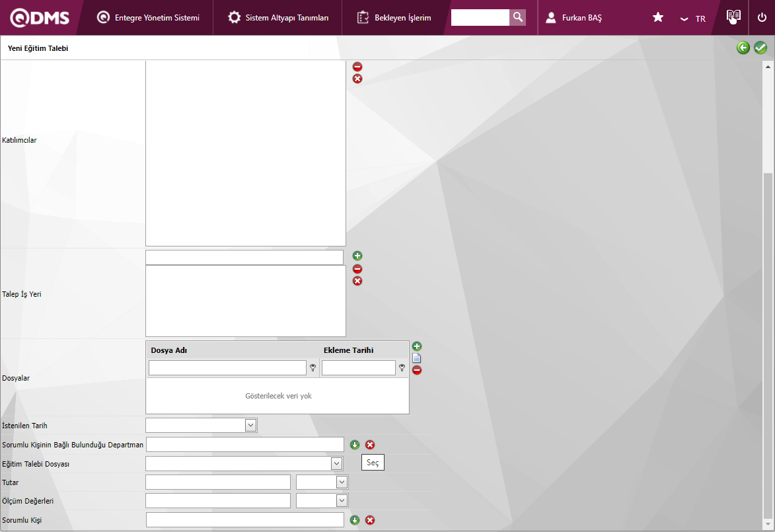Open Bekleyen İşlerim menu
Viewport: 775px width, 532px height.
[394, 18]
